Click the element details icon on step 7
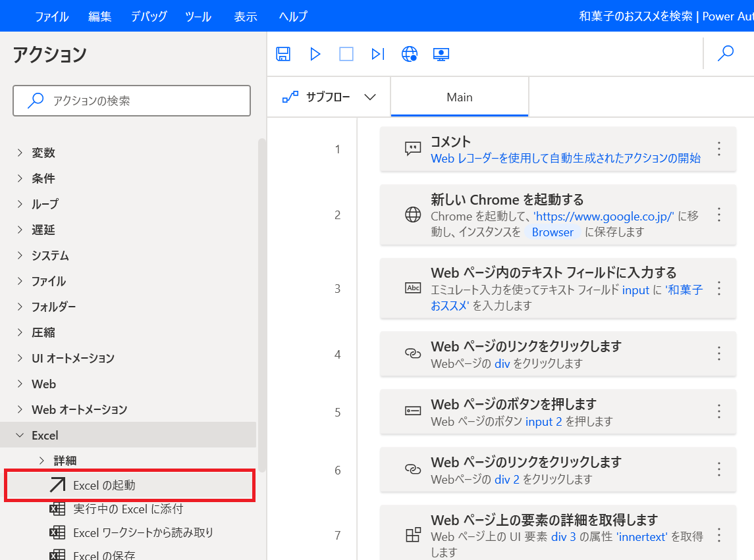 [x=413, y=534]
